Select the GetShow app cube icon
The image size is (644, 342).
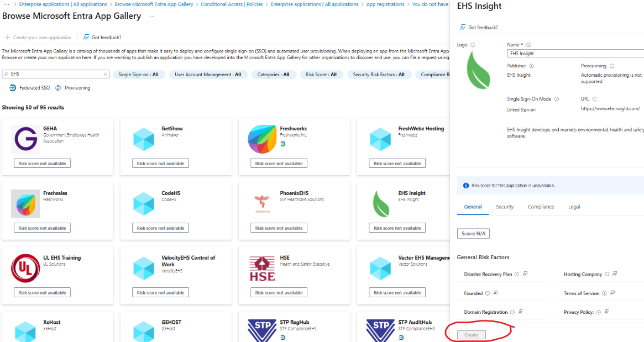coord(143,139)
